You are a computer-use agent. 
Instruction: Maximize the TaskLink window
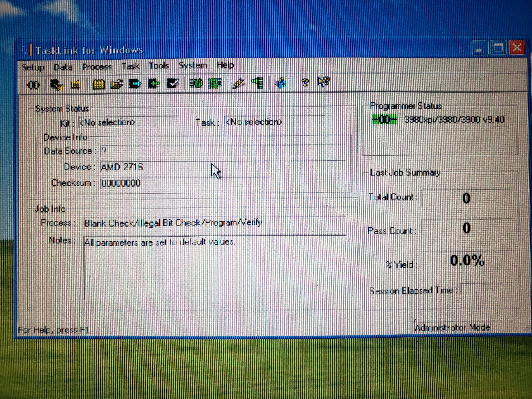click(x=498, y=48)
